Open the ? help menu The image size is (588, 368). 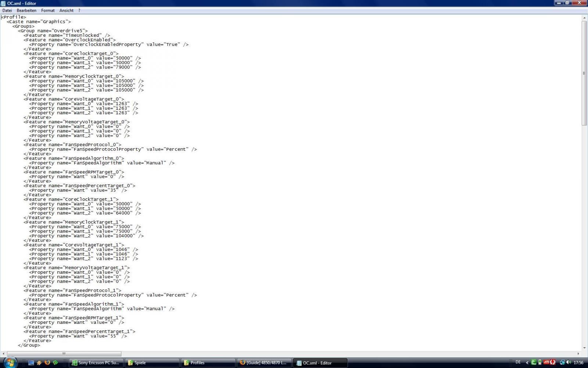coord(79,11)
